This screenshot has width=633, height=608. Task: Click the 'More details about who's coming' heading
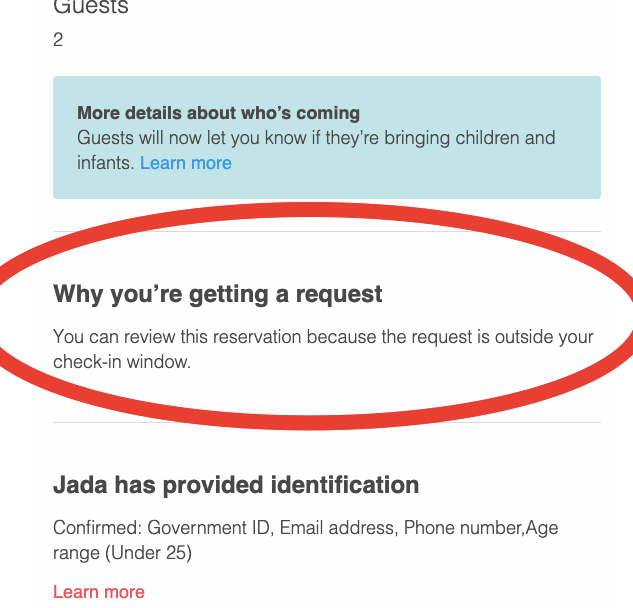218,113
